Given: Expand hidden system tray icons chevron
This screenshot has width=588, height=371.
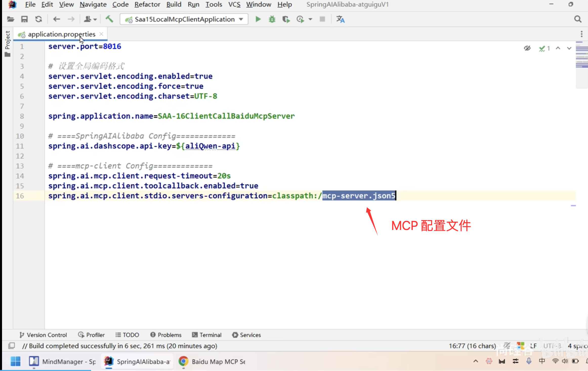Looking at the screenshot, I should [475, 361].
